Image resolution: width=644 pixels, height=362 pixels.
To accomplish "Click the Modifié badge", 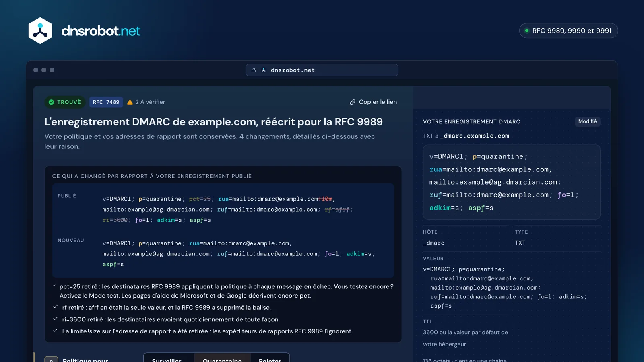I will (587, 121).
